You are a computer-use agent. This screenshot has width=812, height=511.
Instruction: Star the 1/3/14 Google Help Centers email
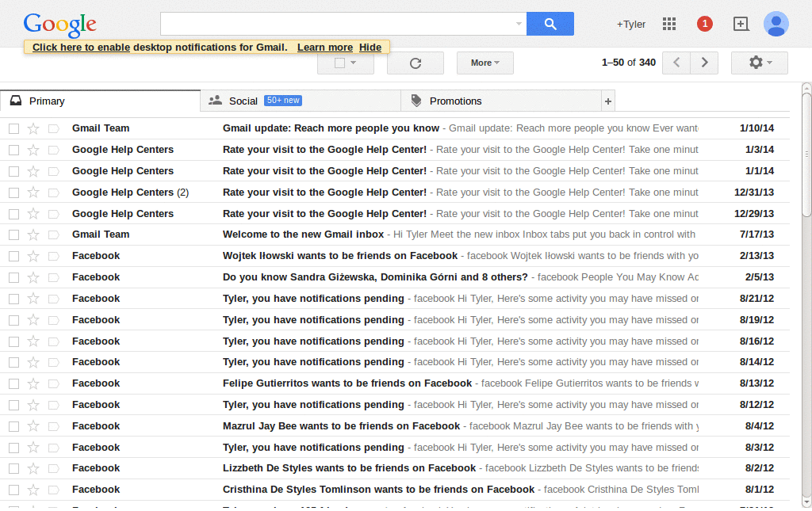tap(33, 150)
